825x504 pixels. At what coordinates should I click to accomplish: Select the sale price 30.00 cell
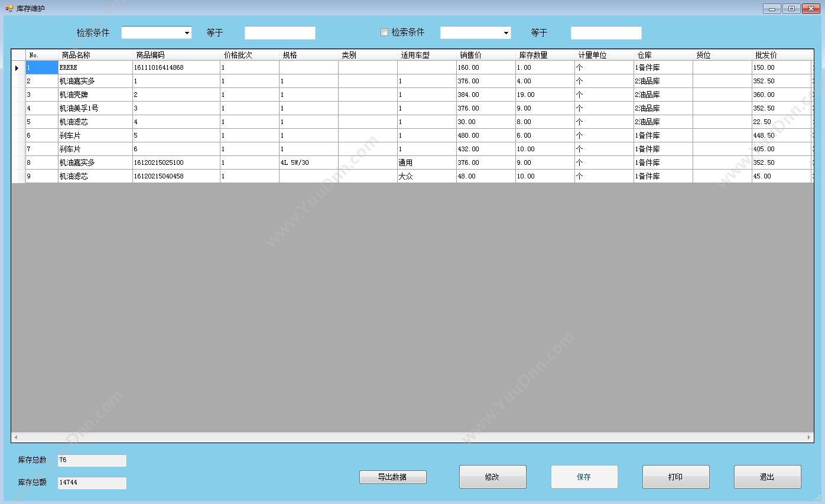(x=486, y=122)
